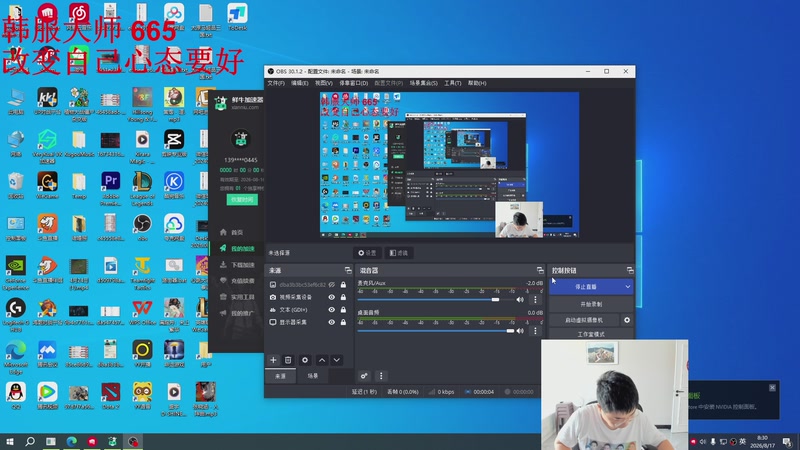Open Task View on taskbar
Screen dimensions: 800x450
pyautogui.click(x=51, y=441)
